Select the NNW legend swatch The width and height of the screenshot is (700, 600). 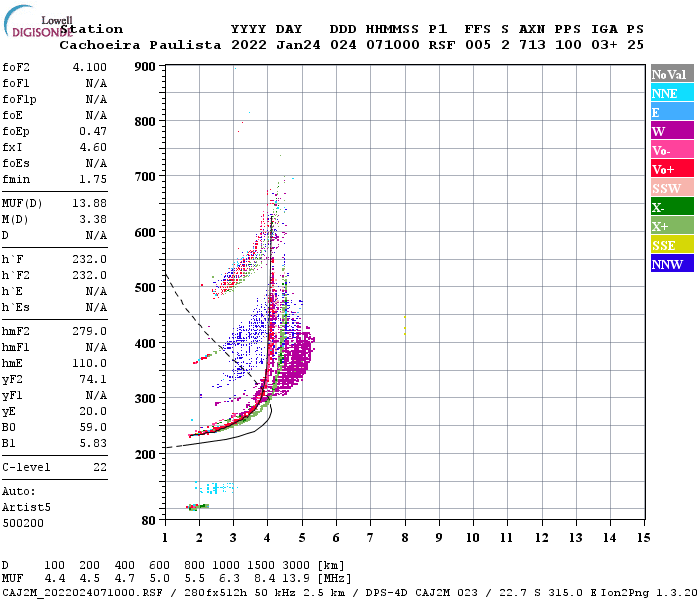672,263
